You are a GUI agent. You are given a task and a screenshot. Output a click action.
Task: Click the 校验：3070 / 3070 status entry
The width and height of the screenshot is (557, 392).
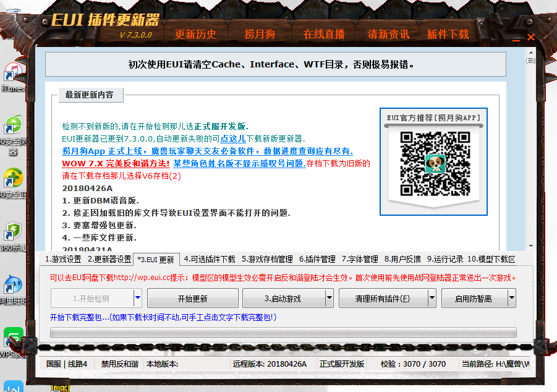click(x=413, y=364)
